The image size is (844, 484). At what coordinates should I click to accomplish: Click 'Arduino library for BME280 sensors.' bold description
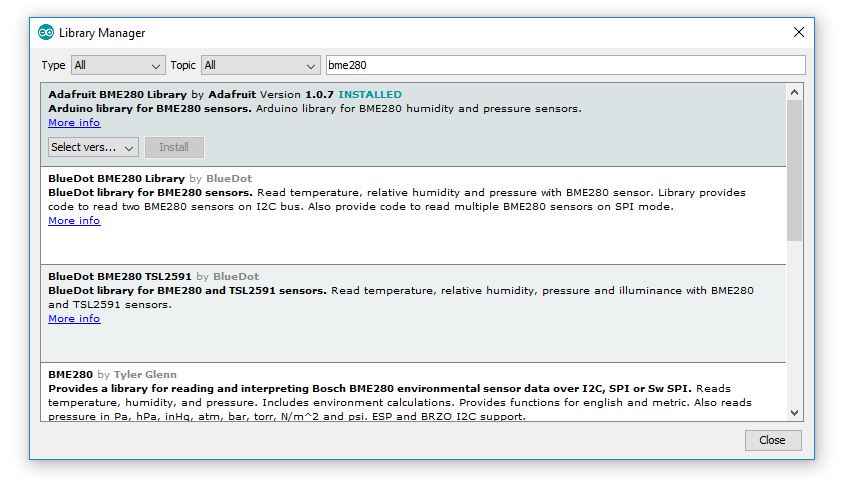pyautogui.click(x=150, y=108)
